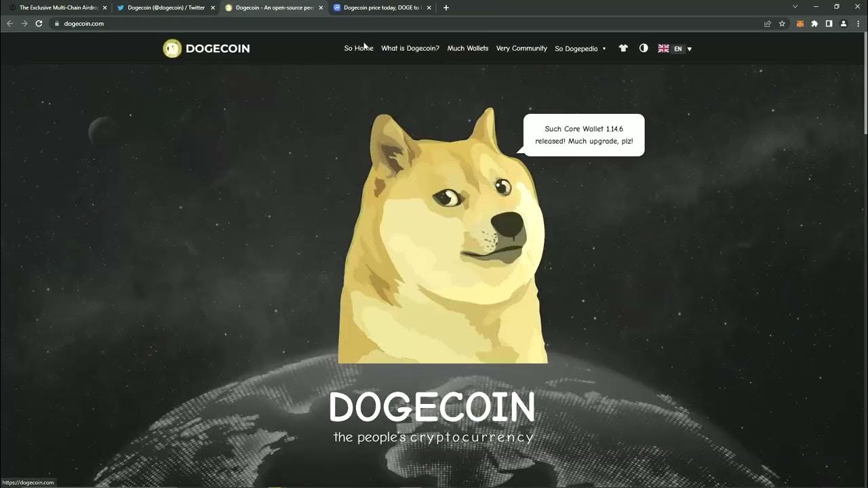Open Very Community nav link

tap(521, 48)
